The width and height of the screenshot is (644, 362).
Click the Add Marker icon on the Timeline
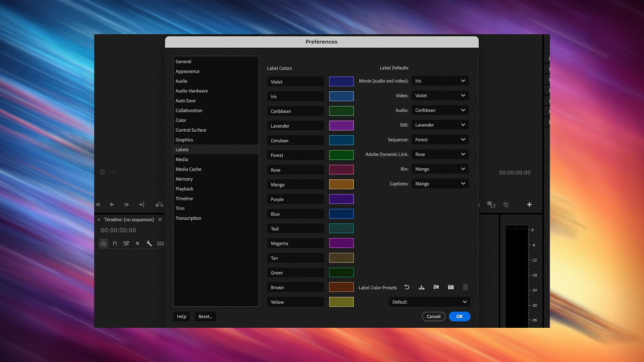coord(137,243)
